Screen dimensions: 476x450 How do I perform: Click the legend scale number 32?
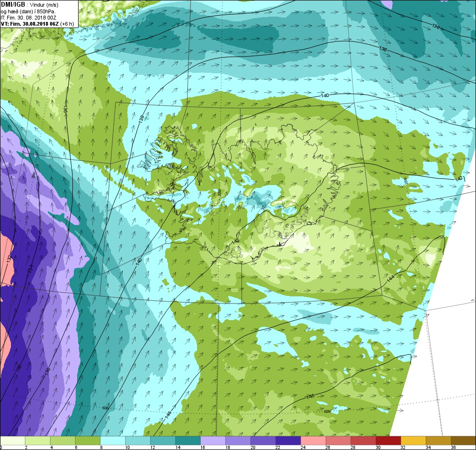click(x=403, y=447)
